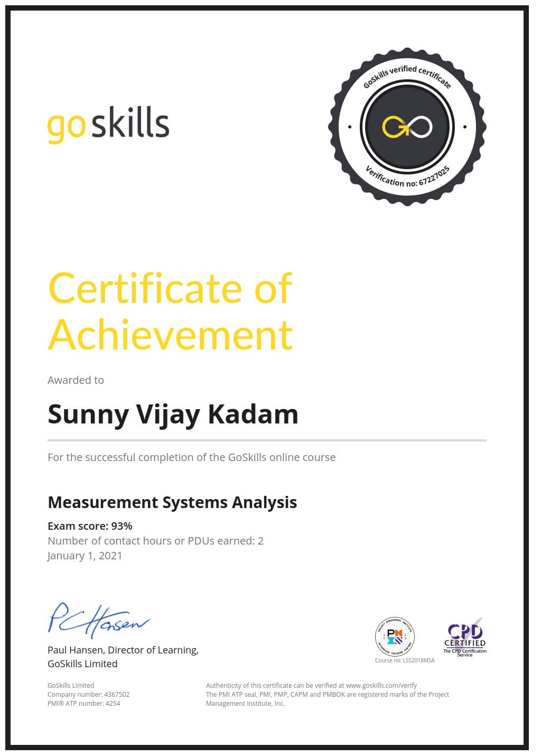Open the www.goskills.com/verify link
The height and width of the screenshot is (756, 541).
coord(381,685)
